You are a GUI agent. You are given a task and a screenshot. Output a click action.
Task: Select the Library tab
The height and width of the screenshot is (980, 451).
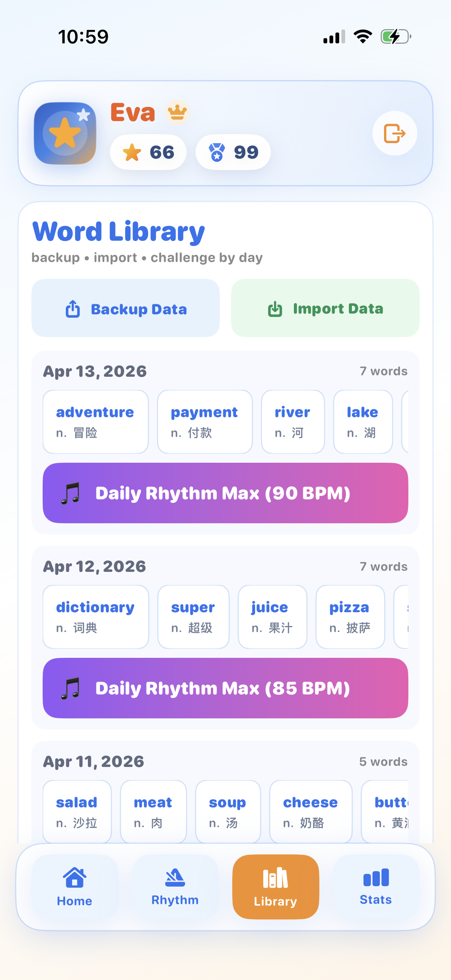point(275,887)
